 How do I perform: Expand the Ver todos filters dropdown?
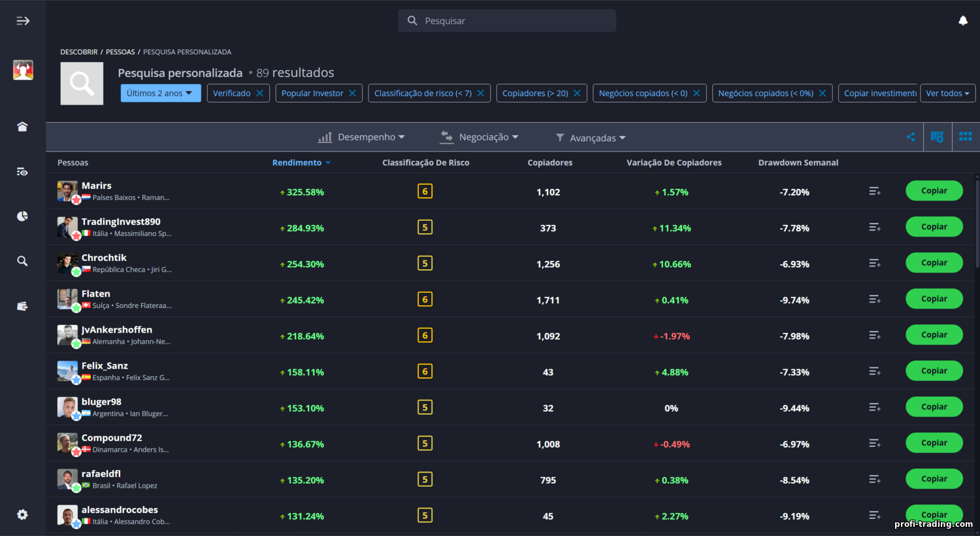coord(947,93)
